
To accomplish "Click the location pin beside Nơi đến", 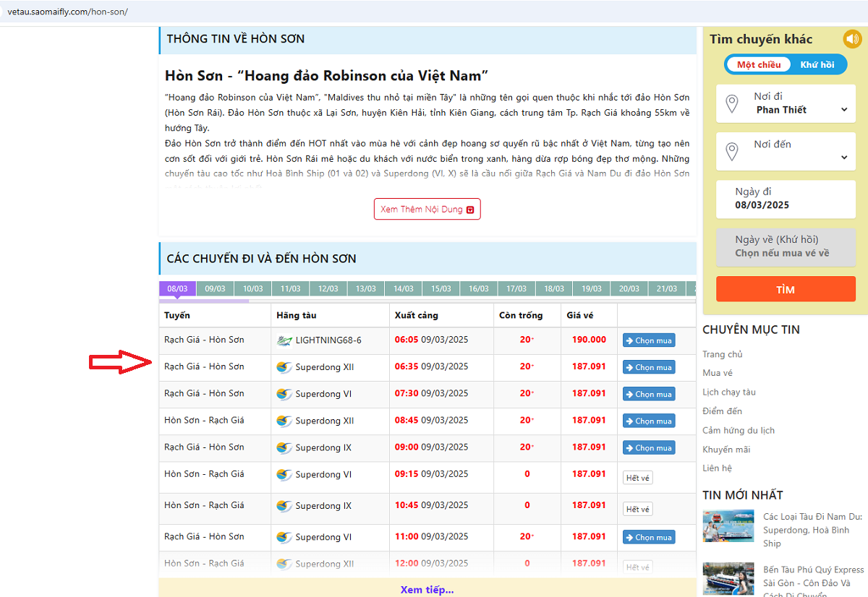I will [732, 152].
